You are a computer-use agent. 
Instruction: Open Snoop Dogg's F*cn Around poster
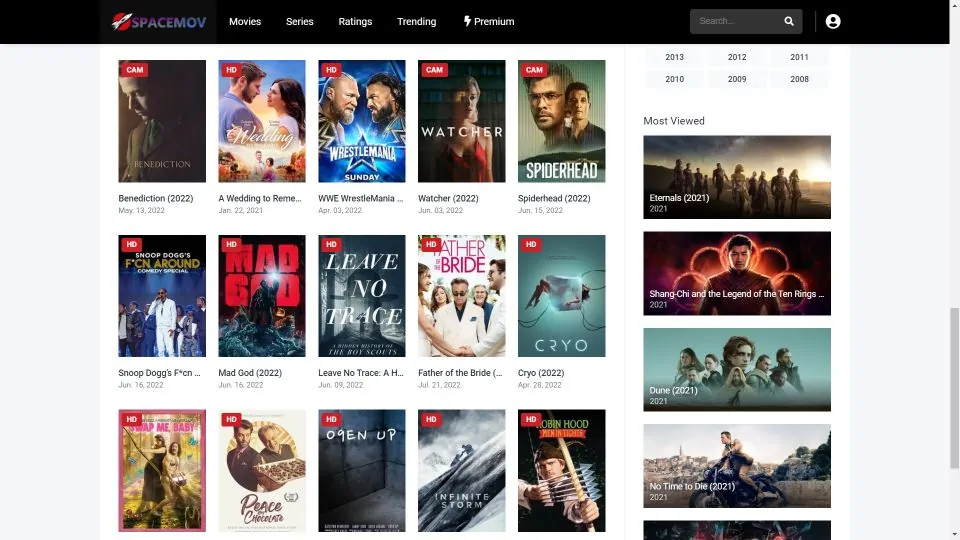162,296
